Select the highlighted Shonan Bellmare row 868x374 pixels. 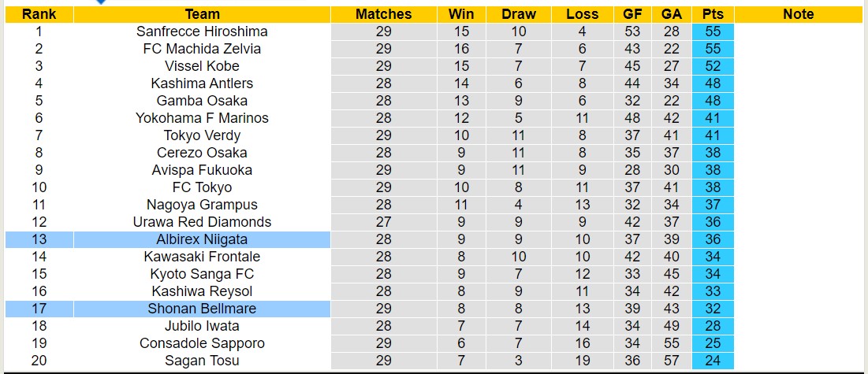[x=202, y=309]
